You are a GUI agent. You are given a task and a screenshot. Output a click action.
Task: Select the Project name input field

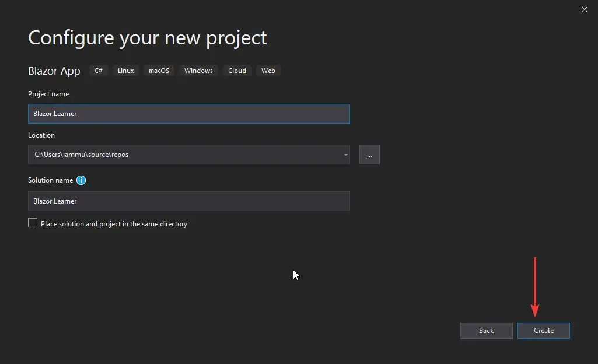click(x=188, y=114)
